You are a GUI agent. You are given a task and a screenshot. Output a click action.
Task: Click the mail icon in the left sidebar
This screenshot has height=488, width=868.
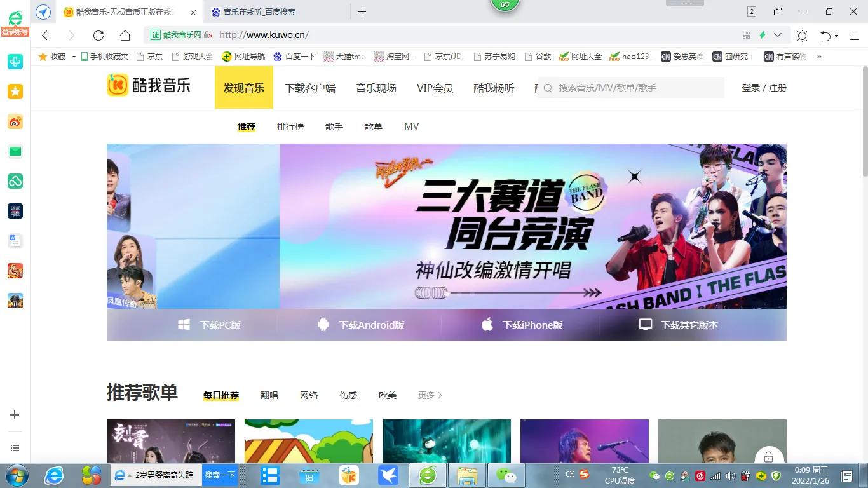tap(15, 151)
